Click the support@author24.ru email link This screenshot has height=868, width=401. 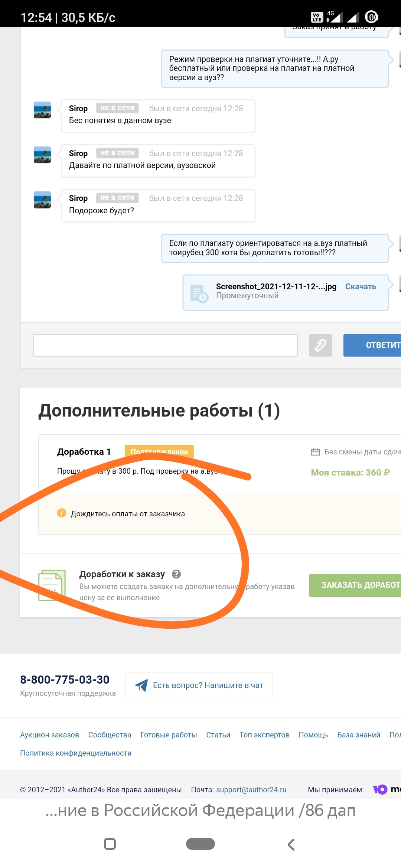click(x=251, y=790)
